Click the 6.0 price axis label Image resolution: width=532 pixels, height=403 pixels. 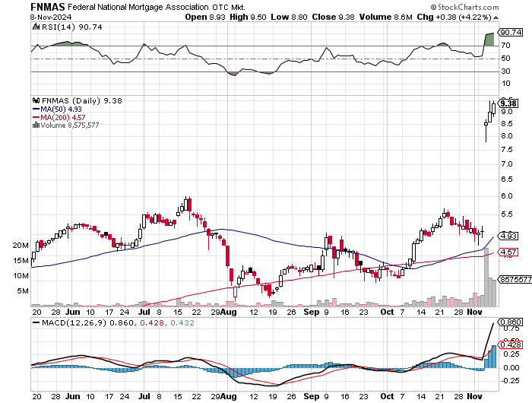pyautogui.click(x=507, y=196)
